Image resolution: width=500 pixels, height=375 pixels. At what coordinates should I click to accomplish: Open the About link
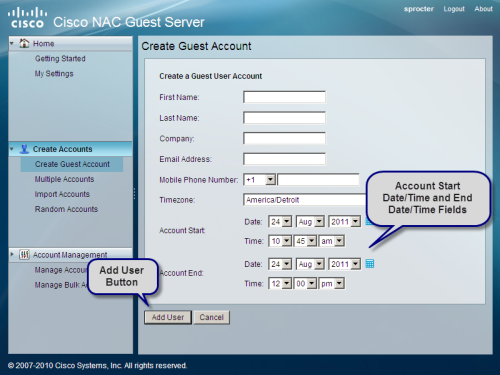tap(483, 9)
